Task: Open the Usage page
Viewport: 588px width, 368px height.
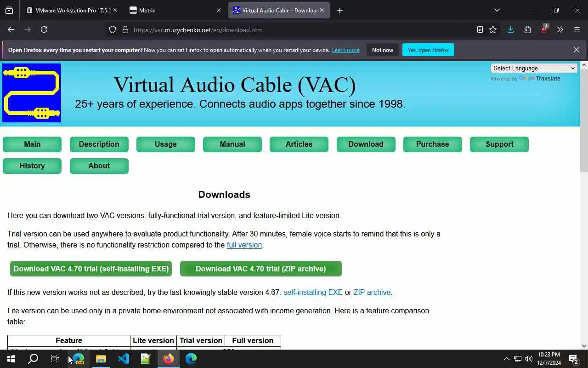Action: [166, 144]
